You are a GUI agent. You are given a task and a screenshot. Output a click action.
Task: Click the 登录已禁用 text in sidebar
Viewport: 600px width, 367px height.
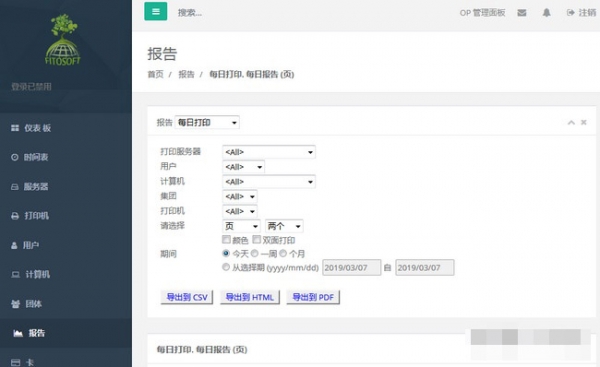pos(31,86)
